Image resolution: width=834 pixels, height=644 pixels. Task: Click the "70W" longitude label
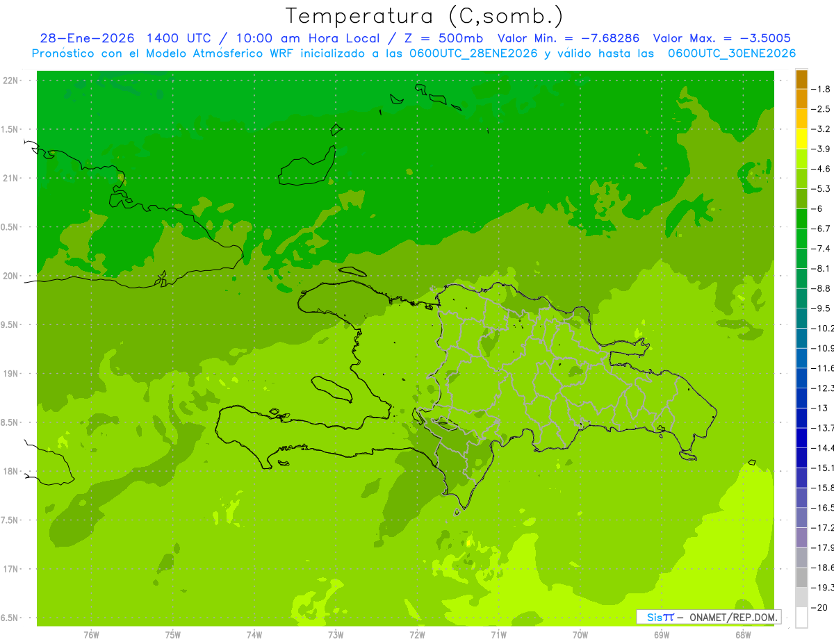580,635
